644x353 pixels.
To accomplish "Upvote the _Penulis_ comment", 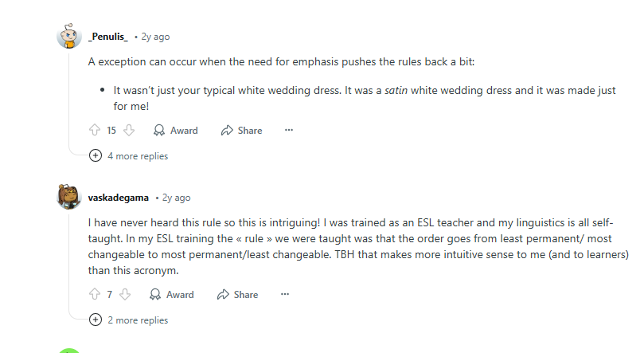I will (95, 130).
